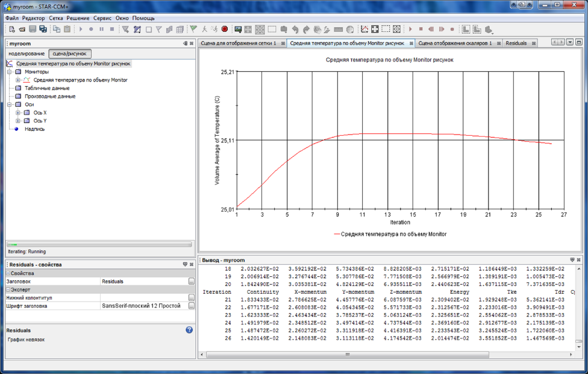Open the blue help icon in Residuals panel
The height and width of the screenshot is (374, 588).
[189, 330]
